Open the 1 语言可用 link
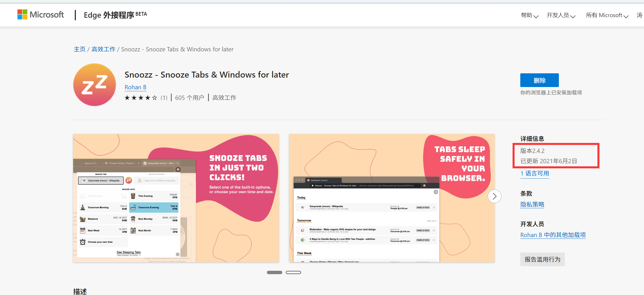This screenshot has height=295, width=644. (535, 173)
